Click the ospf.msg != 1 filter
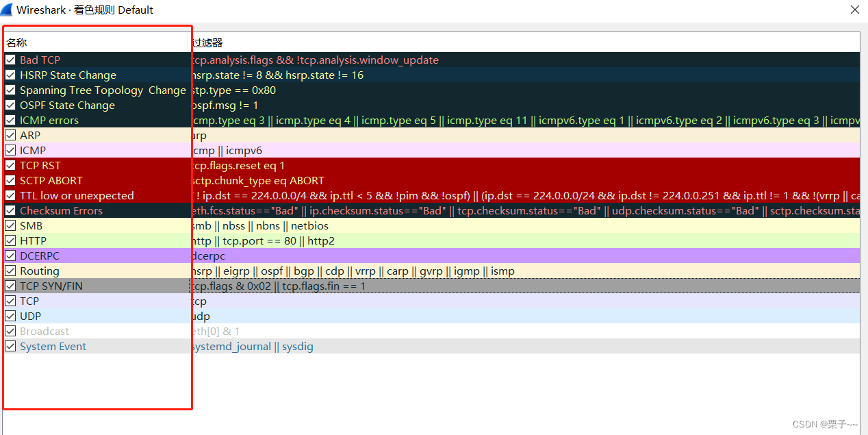The image size is (868, 435). [225, 105]
